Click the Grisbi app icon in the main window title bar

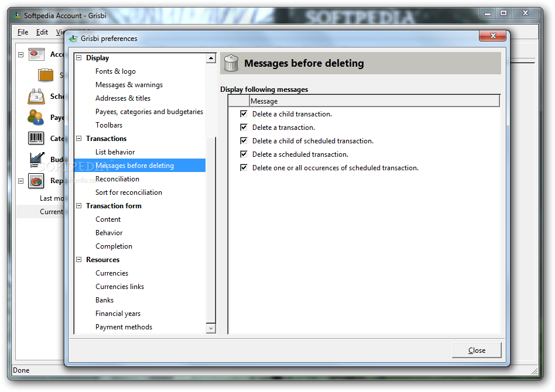point(16,16)
